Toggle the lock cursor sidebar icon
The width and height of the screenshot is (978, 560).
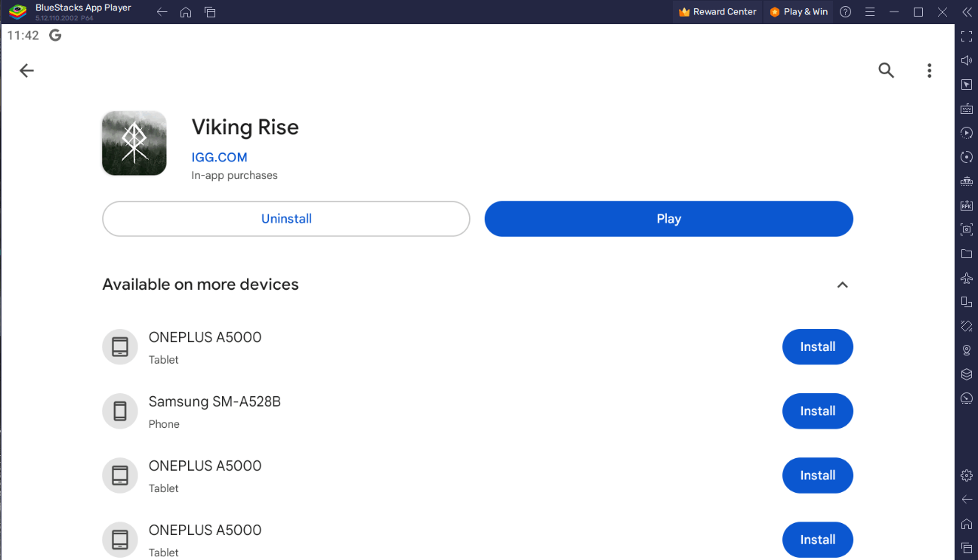click(x=967, y=85)
